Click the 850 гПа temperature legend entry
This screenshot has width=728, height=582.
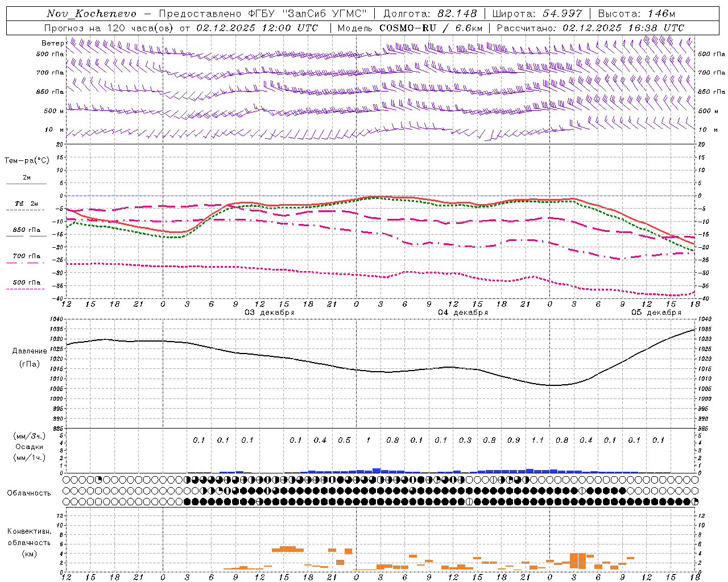[27, 230]
